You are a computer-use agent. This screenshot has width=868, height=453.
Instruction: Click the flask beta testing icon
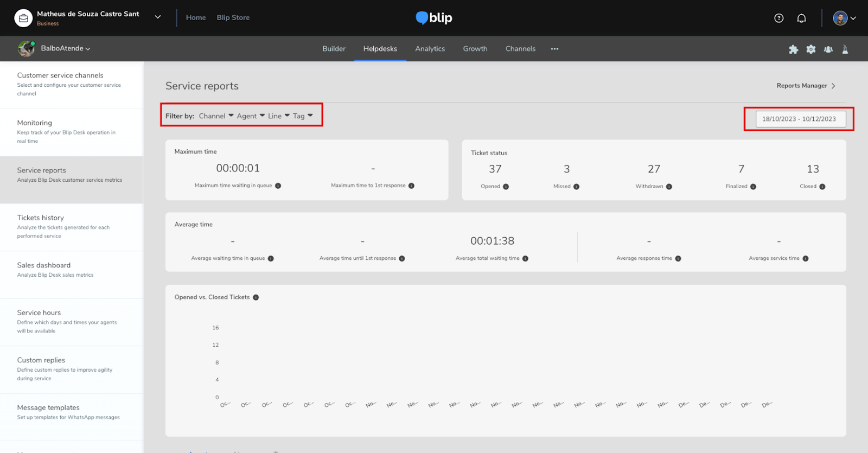coord(845,49)
